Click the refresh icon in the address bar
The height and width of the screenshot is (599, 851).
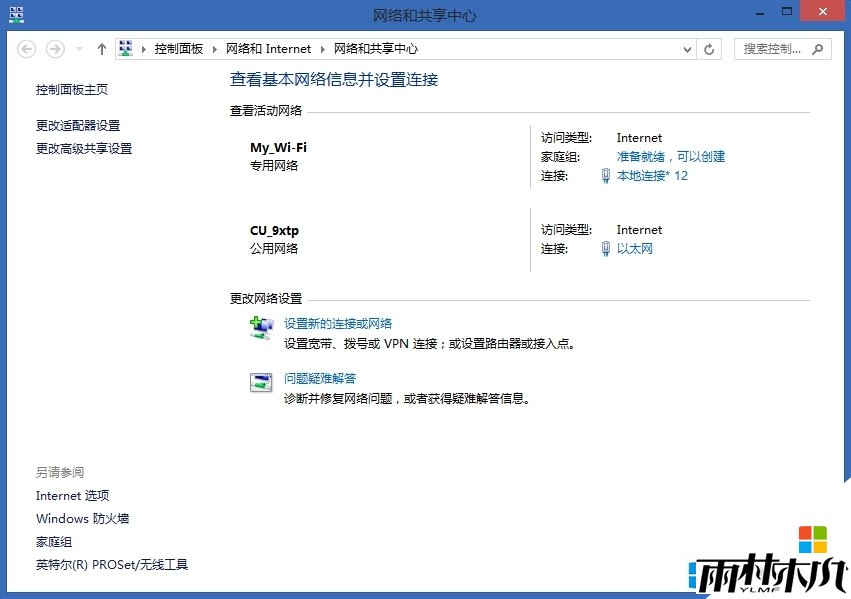709,47
